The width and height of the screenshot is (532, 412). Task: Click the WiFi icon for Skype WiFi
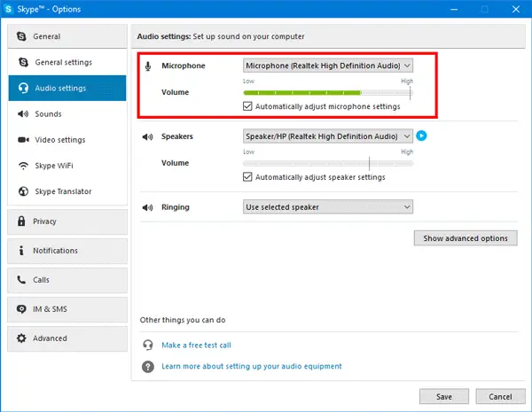pyautogui.click(x=23, y=166)
